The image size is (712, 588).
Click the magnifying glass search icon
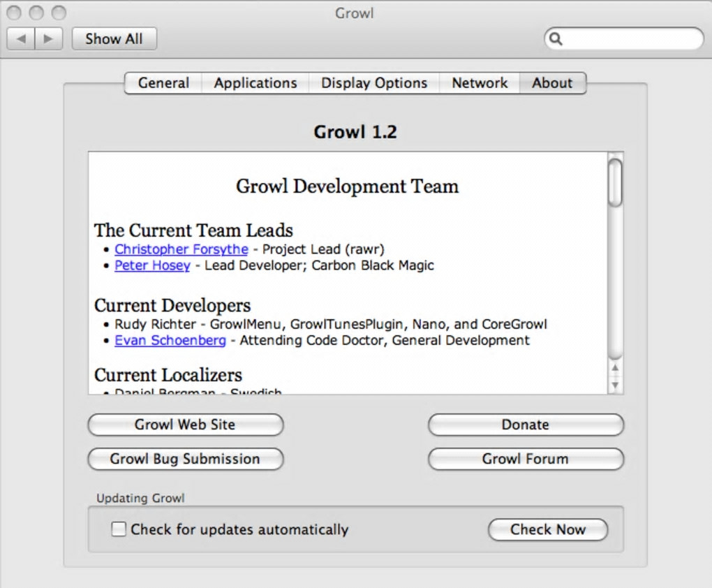pos(556,39)
